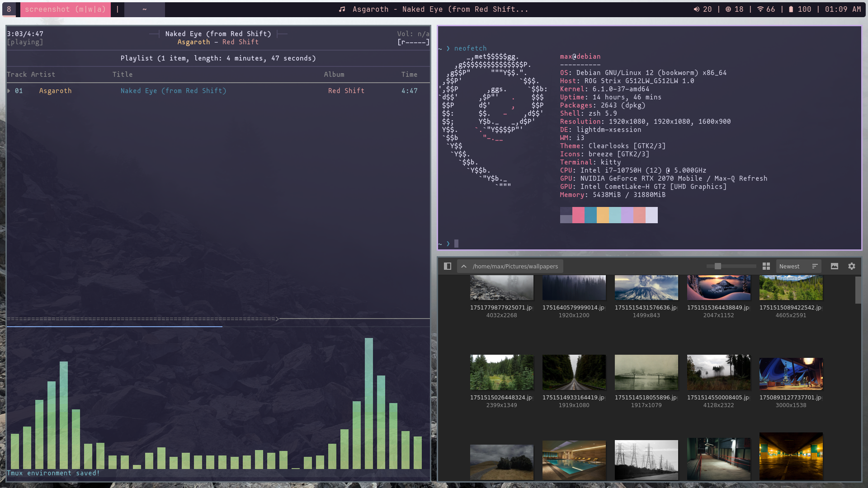Image resolution: width=868 pixels, height=488 pixels.
Task: Click the wallpaper browser vertical scrollbar
Action: [858, 290]
